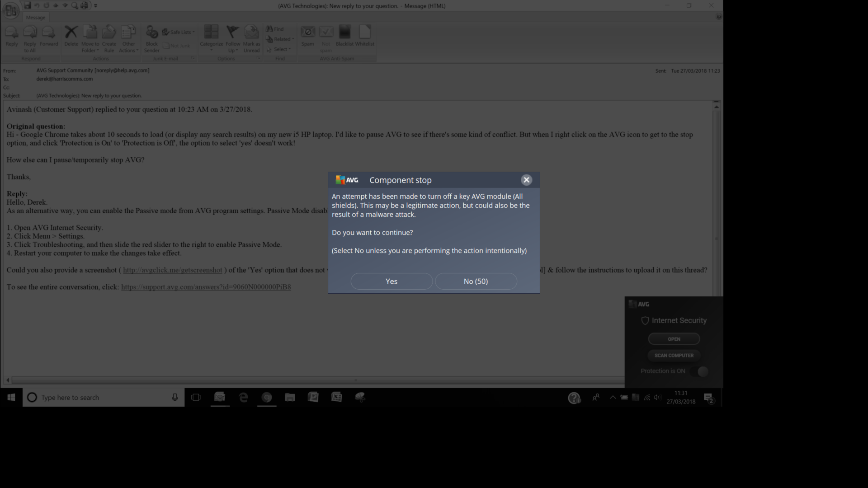The height and width of the screenshot is (488, 868).
Task: Open Windows Start menu
Action: click(11, 397)
